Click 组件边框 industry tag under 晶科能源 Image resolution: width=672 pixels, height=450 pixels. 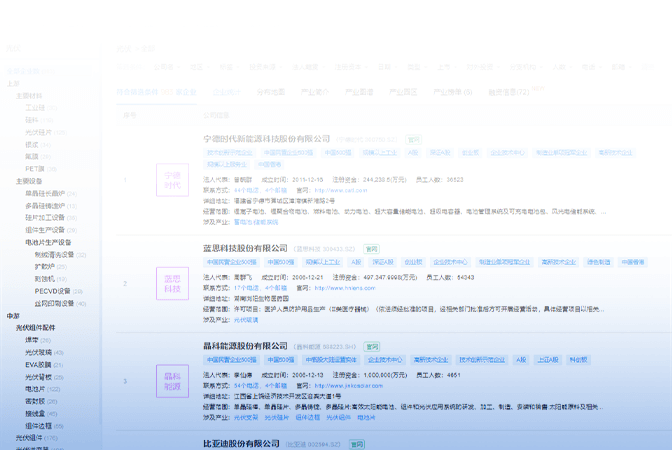click(307, 417)
